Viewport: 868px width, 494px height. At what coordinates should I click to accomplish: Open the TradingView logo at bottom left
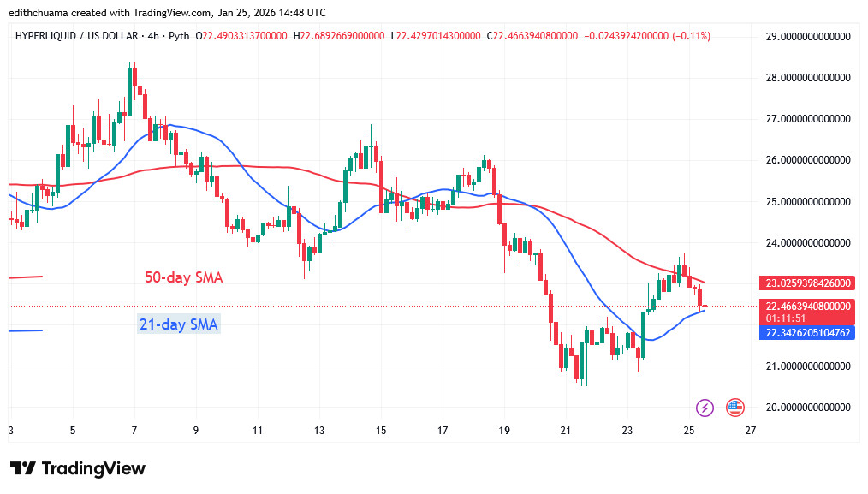(x=77, y=468)
